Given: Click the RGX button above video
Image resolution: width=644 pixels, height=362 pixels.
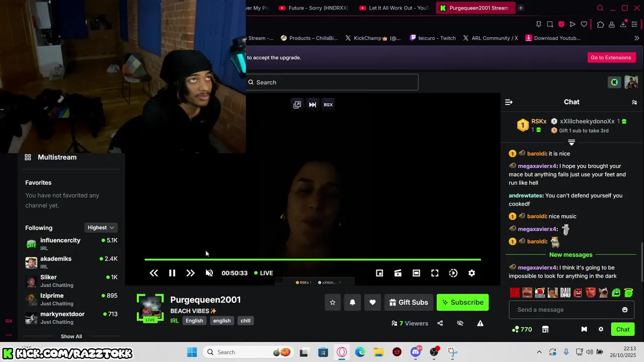Looking at the screenshot, I should [x=328, y=105].
